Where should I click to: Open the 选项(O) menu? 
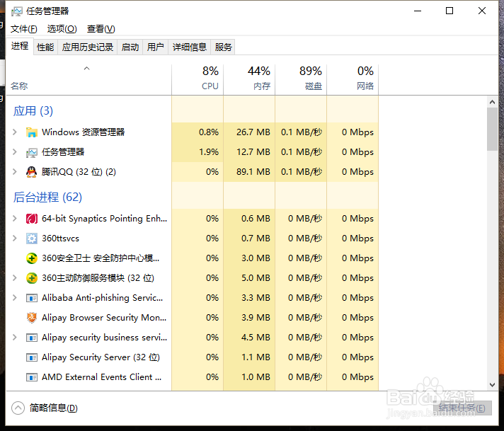tap(62, 29)
